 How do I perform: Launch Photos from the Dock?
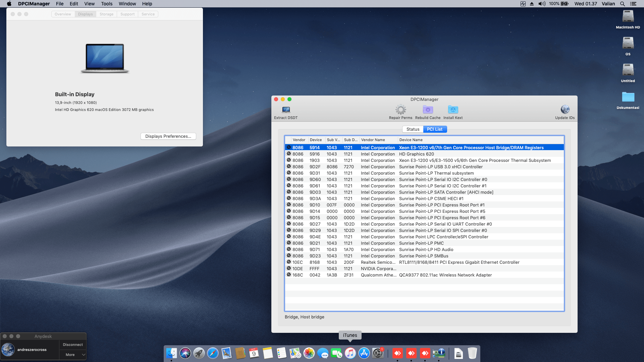(309, 353)
